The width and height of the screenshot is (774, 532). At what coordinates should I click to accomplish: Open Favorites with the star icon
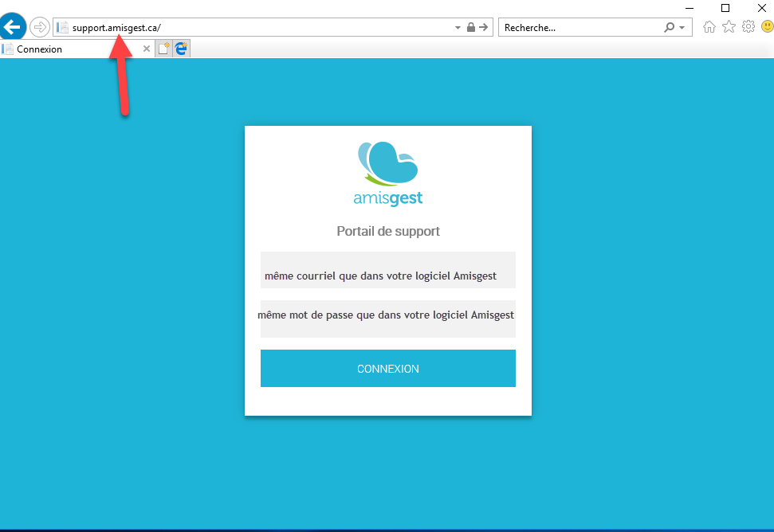(x=729, y=26)
